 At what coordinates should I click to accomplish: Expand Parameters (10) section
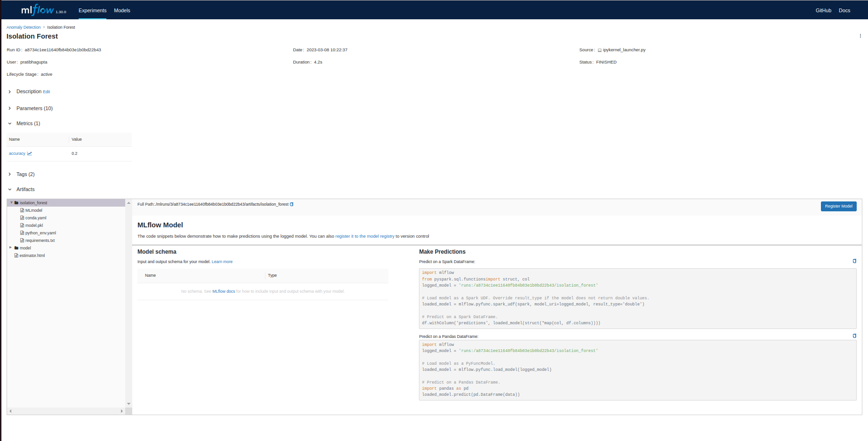coord(9,108)
